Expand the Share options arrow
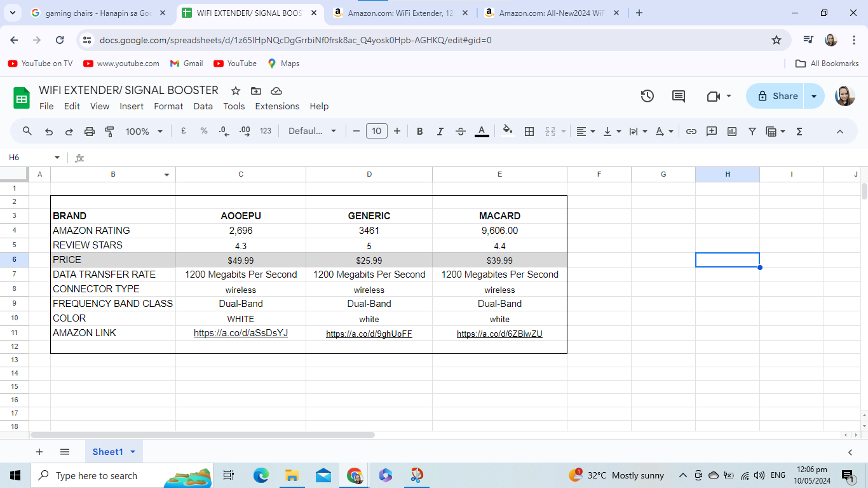The height and width of the screenshot is (488, 868). (814, 96)
